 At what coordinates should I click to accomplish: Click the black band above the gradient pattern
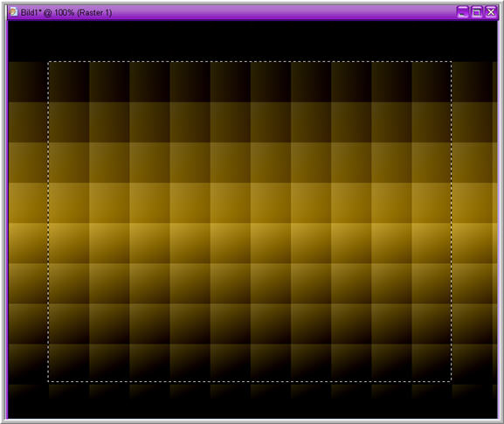(x=252, y=41)
